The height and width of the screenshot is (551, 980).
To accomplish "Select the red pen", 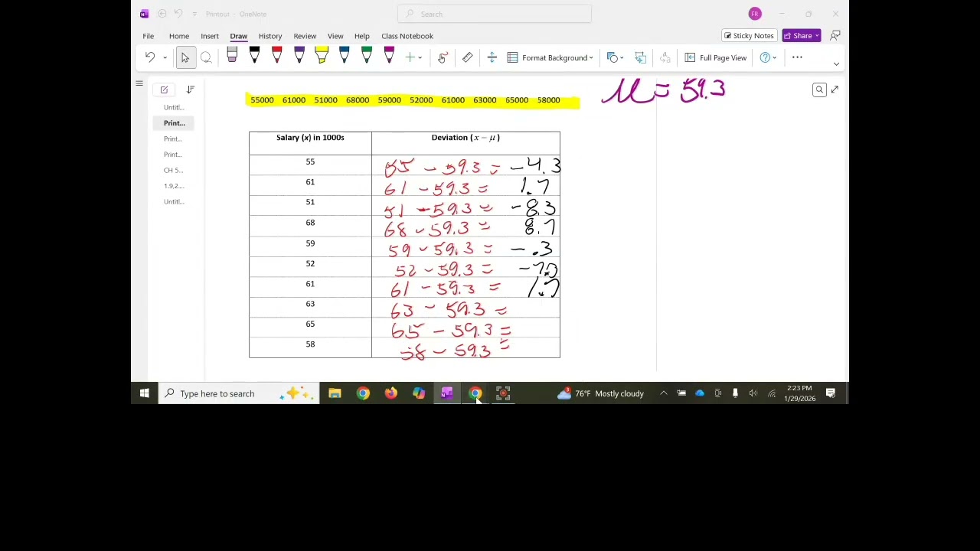I will pos(276,55).
